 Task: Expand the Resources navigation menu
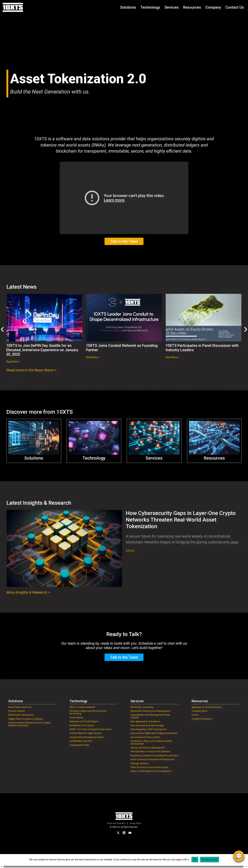pos(192,7)
